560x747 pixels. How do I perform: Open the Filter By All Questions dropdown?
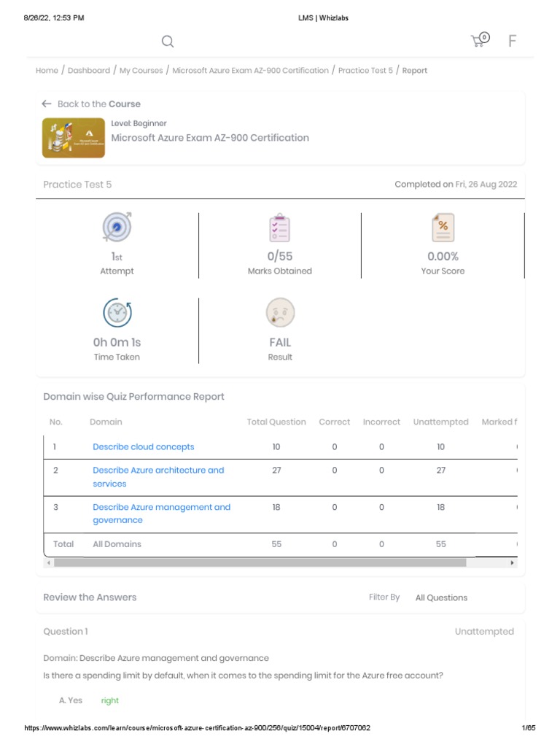click(x=441, y=597)
